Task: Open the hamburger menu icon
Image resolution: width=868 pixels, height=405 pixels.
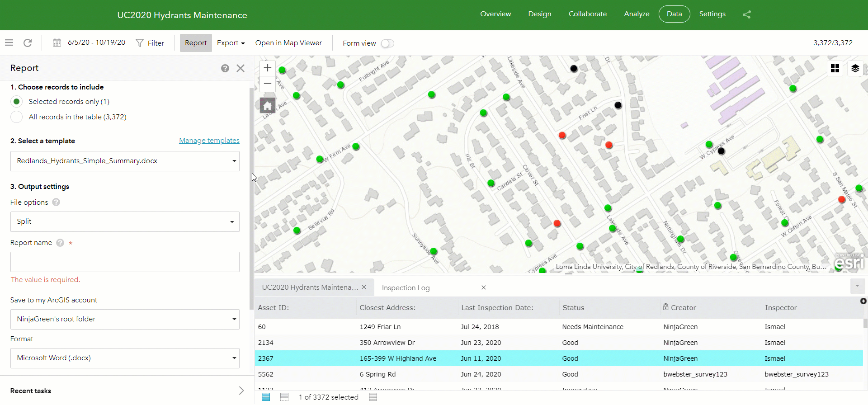Action: (x=9, y=43)
